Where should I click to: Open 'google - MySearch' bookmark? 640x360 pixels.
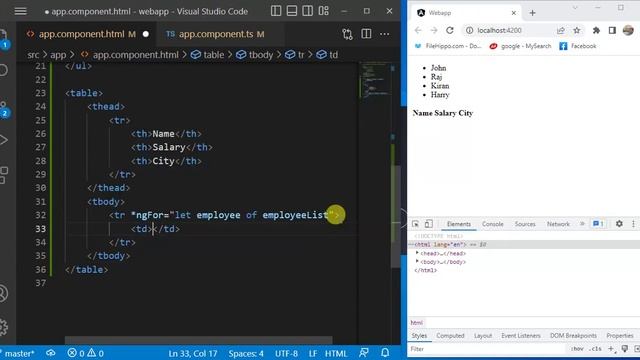[520, 46]
